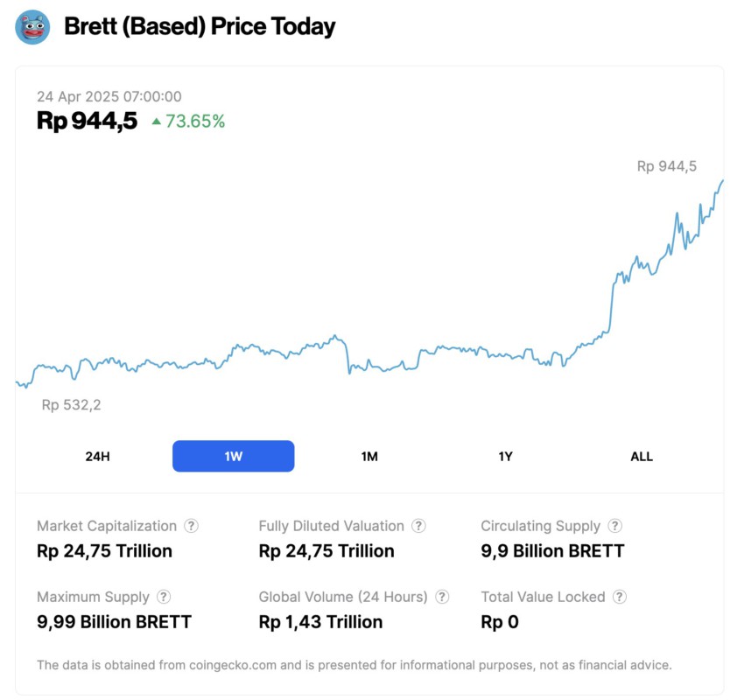Click Maximum Supply help icon
Viewport: 730px width, 700px height.
pos(164,598)
